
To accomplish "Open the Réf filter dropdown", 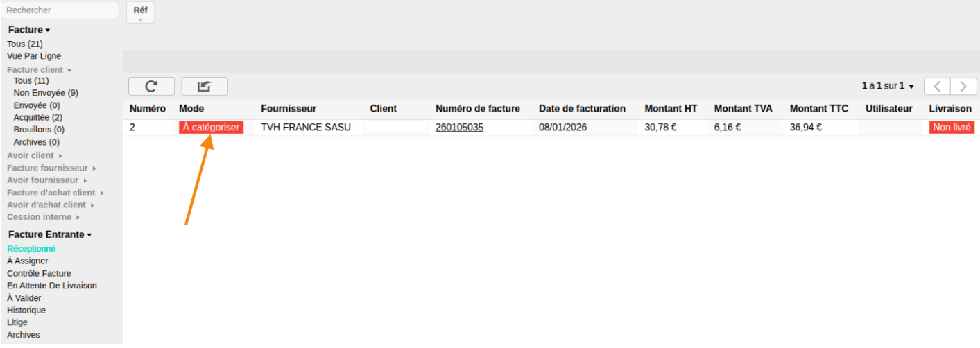I will [x=140, y=12].
